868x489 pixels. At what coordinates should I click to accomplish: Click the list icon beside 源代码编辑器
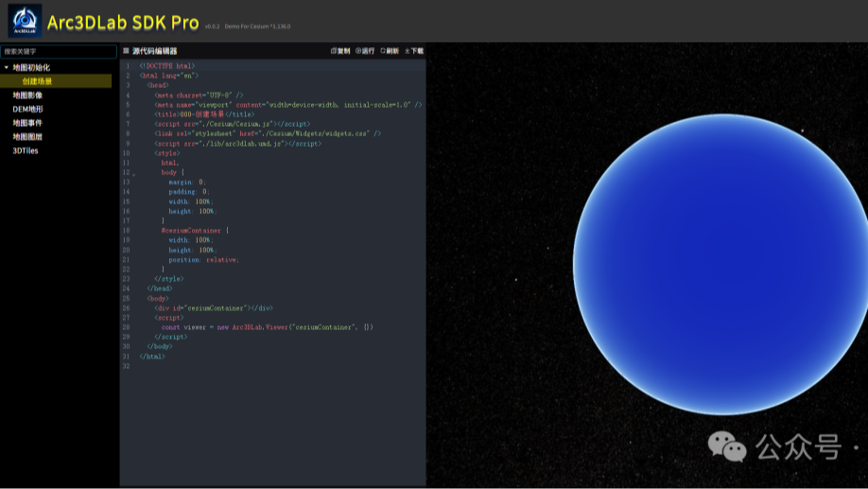(x=126, y=51)
